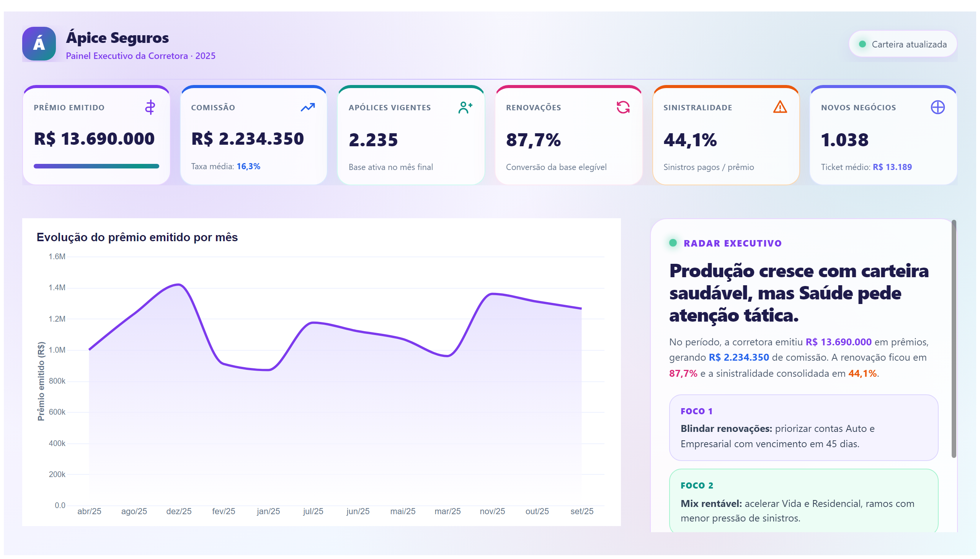Click the plus circle icon on Novos Negócios
980x559 pixels.
938,108
